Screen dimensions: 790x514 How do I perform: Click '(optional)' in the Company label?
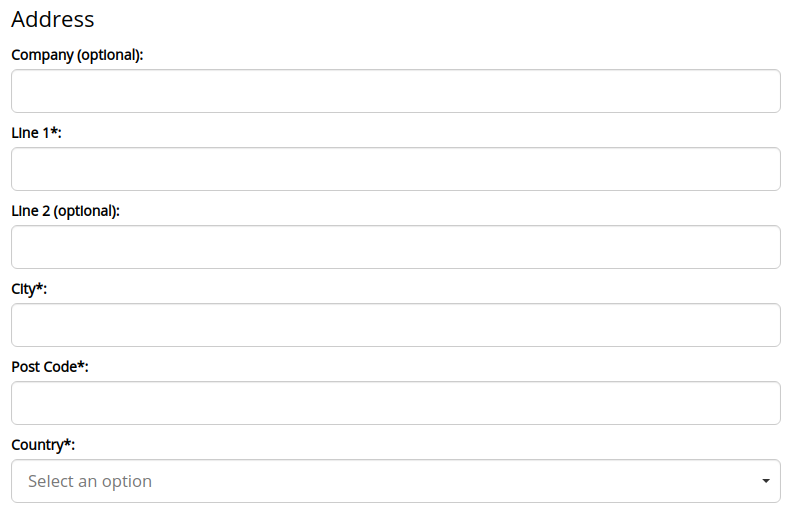[109, 55]
